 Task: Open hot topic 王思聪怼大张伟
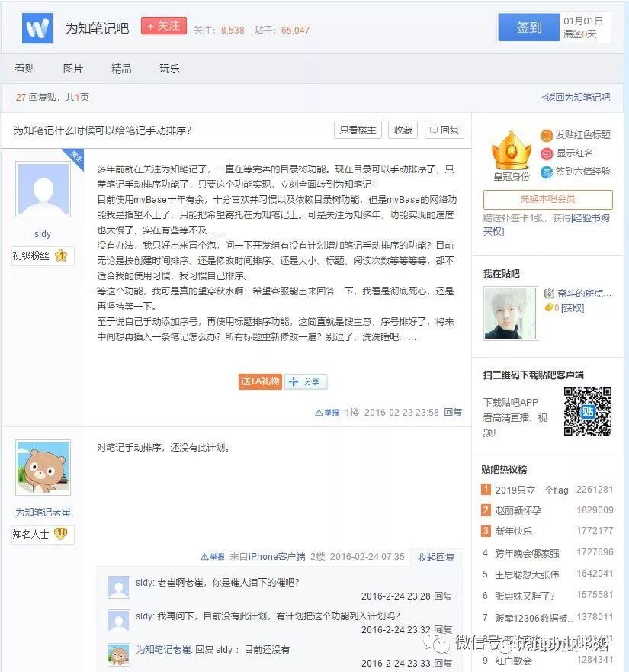(x=527, y=574)
